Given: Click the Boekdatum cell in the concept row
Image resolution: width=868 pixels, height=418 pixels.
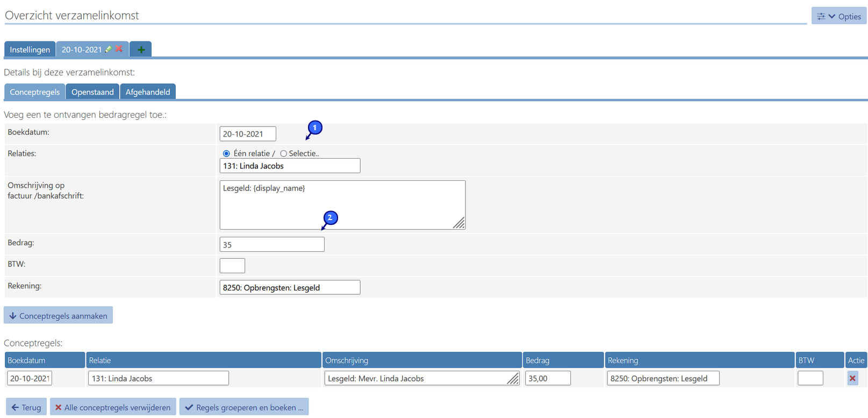Looking at the screenshot, I should 30,378.
